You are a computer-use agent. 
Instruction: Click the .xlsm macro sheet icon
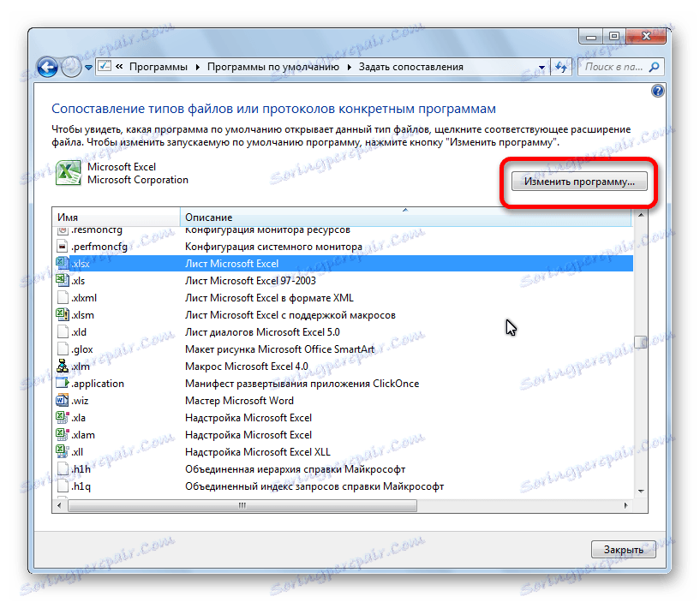coord(62,314)
